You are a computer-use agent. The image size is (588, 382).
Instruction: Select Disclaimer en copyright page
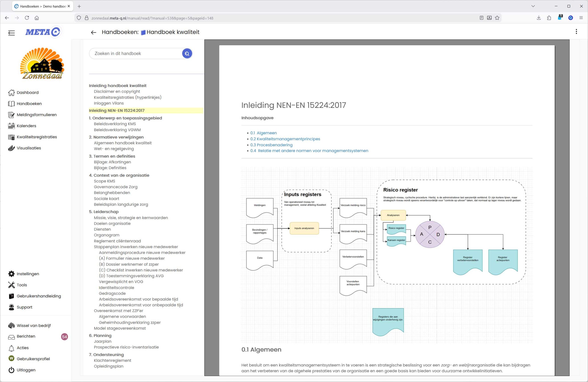click(117, 92)
